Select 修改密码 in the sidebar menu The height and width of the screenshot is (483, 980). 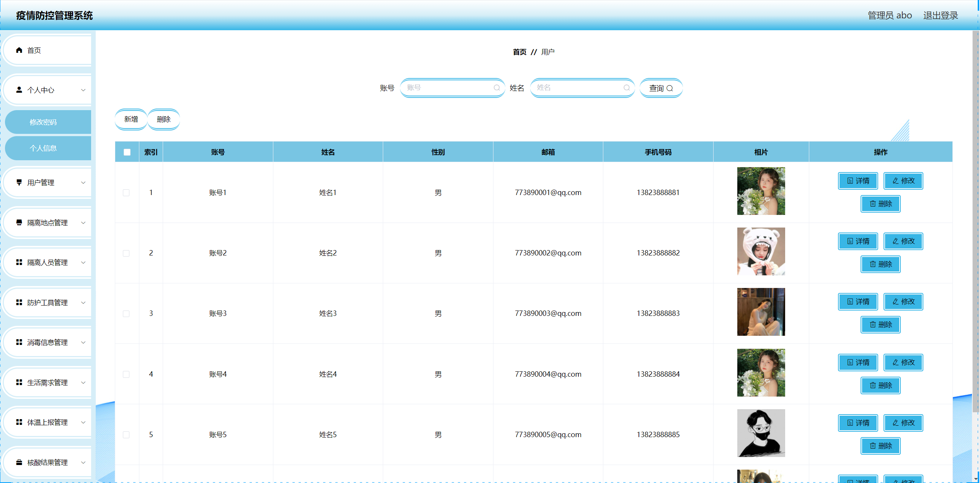(x=43, y=122)
